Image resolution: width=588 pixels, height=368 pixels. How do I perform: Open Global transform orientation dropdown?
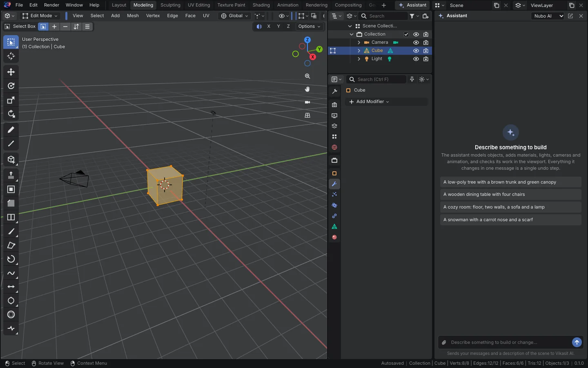pos(234,16)
